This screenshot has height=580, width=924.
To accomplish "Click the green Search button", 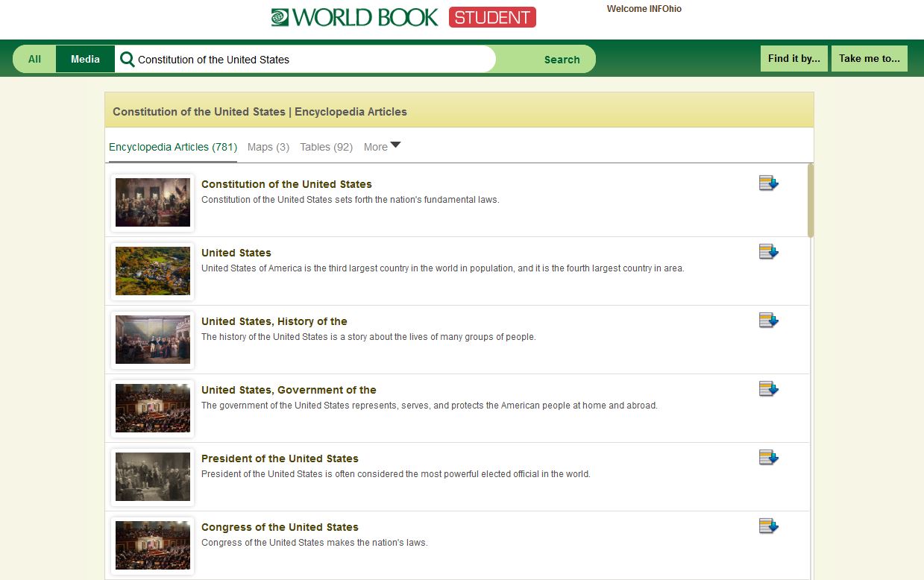I will coord(562,60).
